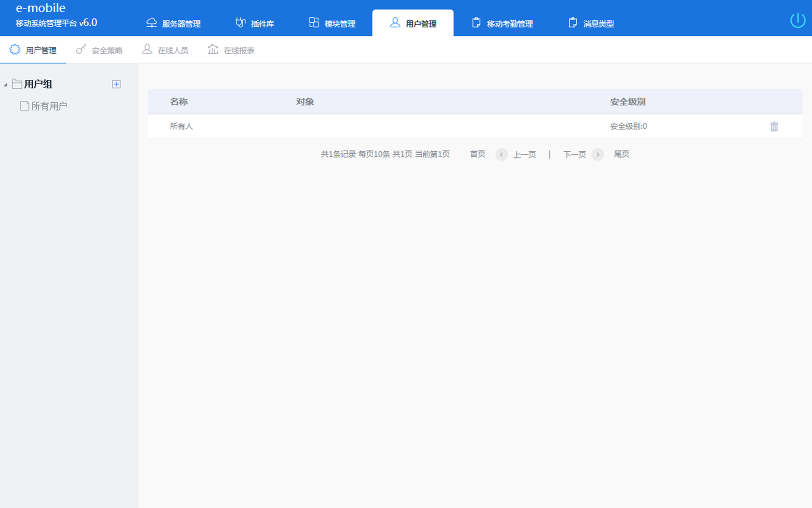812x508 pixels.
Task: Click the person icon beside 在线人员
Action: 147,49
